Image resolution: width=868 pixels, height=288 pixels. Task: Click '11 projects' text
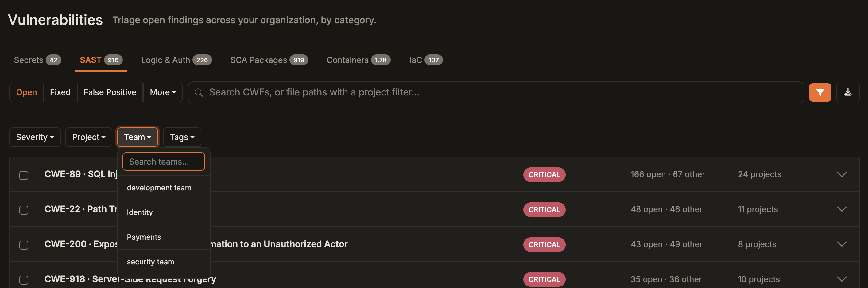[x=758, y=209]
